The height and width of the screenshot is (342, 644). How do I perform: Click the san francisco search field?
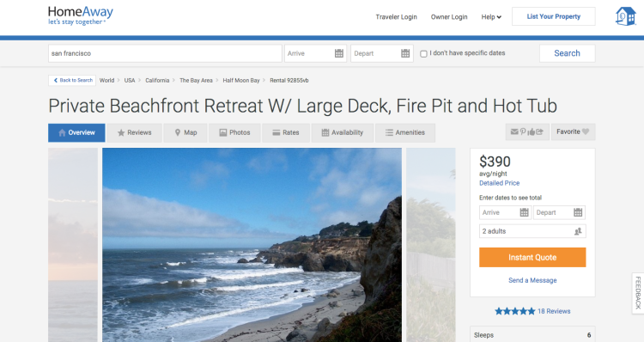165,53
